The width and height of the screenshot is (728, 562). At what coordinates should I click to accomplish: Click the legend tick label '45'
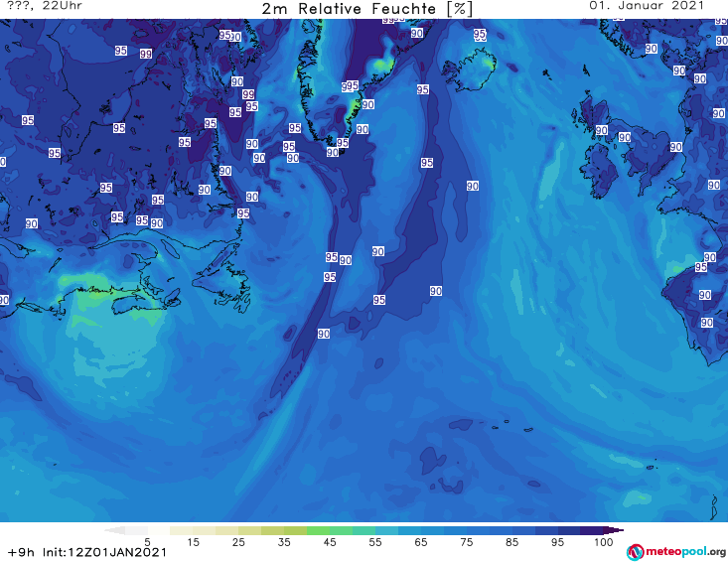click(x=329, y=542)
